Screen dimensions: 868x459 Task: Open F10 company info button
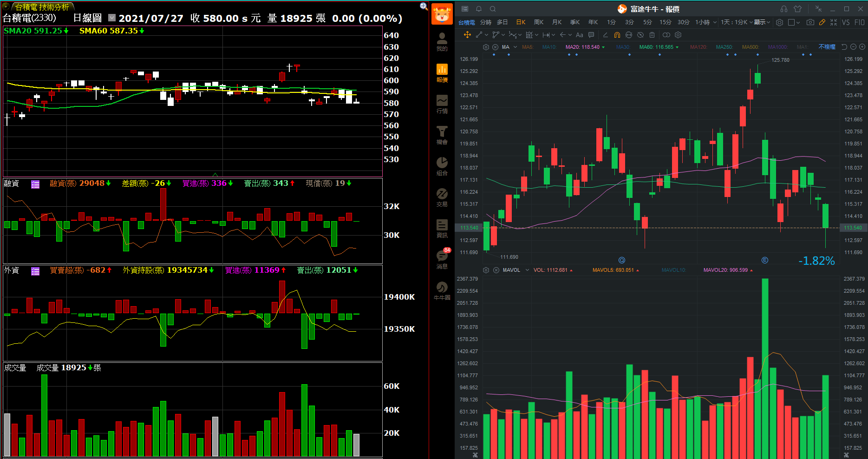(859, 22)
